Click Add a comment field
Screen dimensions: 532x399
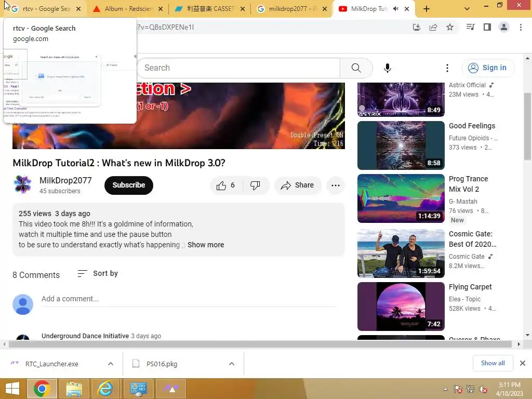pyautogui.click(x=189, y=299)
